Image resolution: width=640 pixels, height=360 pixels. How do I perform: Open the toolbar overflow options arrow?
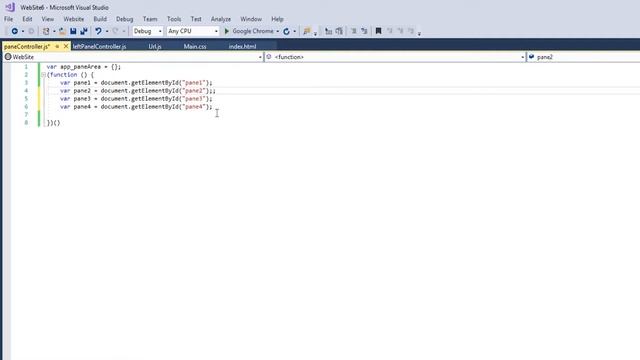coord(419,33)
